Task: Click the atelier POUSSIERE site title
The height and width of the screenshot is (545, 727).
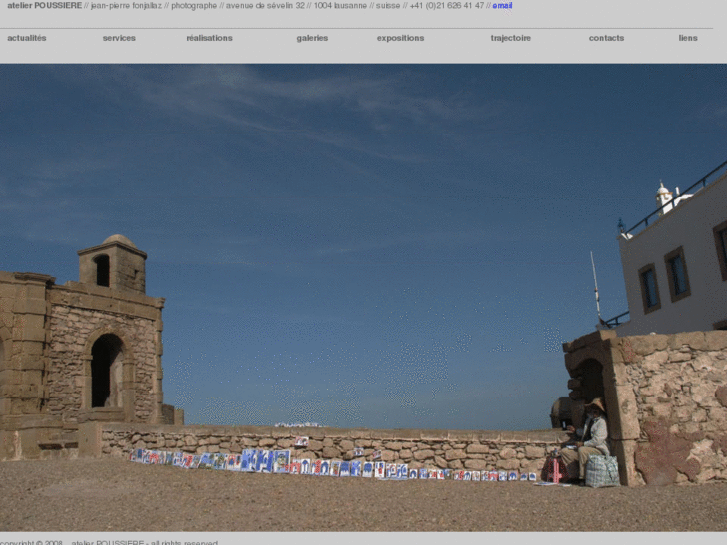Action: pyautogui.click(x=44, y=6)
